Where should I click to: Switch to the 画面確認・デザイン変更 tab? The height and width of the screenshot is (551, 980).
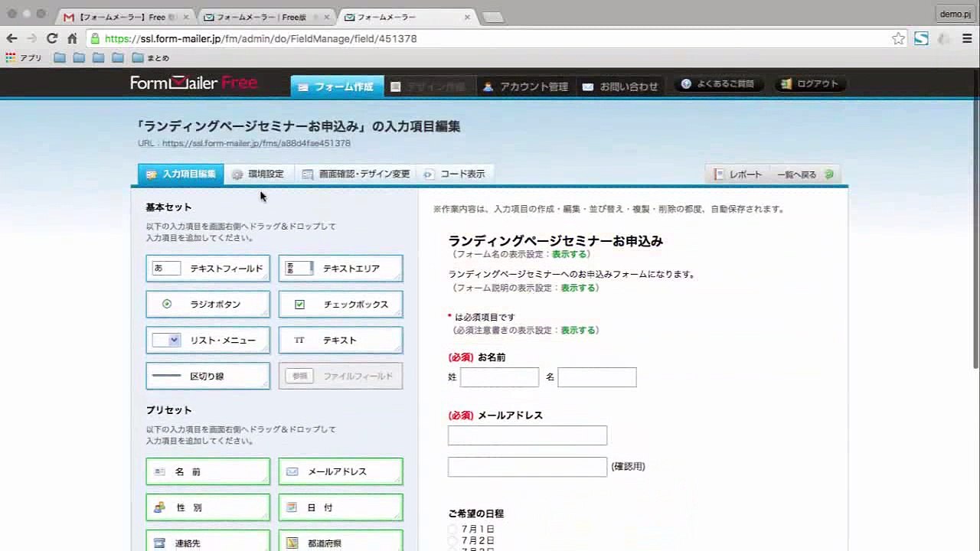pos(356,174)
